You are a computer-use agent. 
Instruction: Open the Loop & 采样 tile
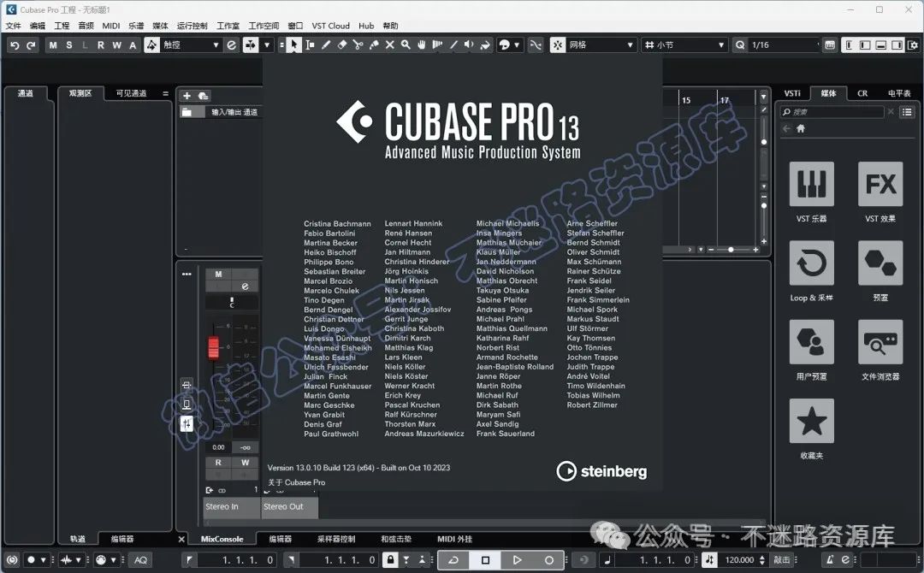[811, 263]
